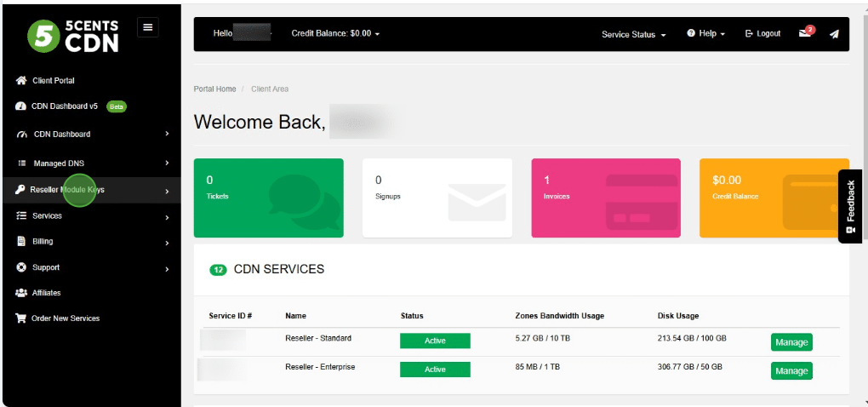Screen dimensions: 868x407
Task: Open the Credit Balance dropdown
Action: click(x=335, y=33)
